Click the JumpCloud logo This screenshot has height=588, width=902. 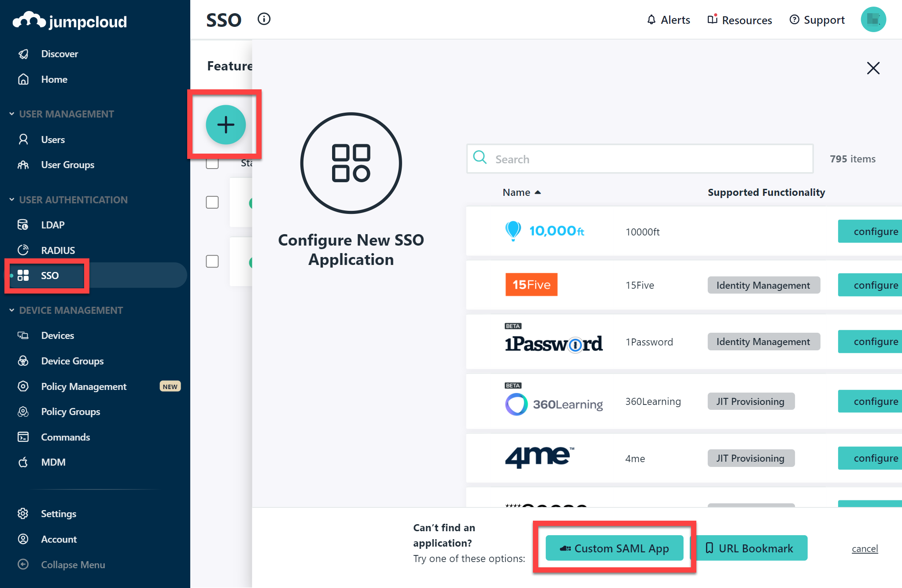coord(70,21)
